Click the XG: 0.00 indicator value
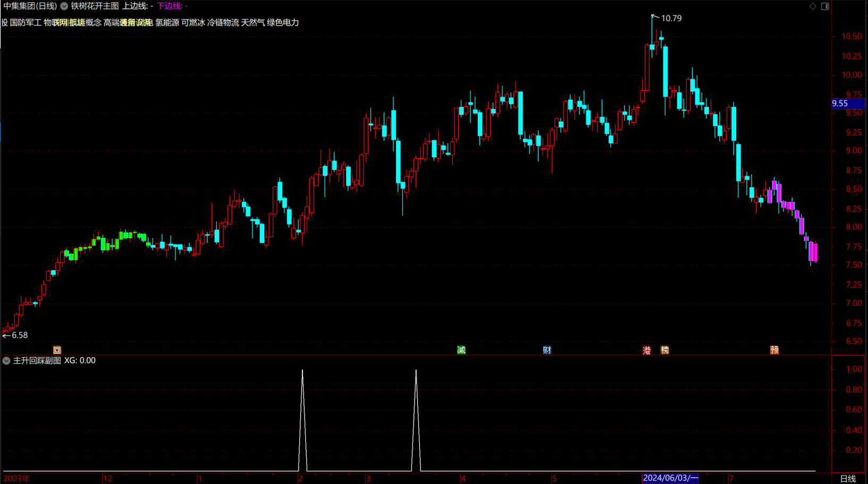868x484 pixels. click(80, 361)
